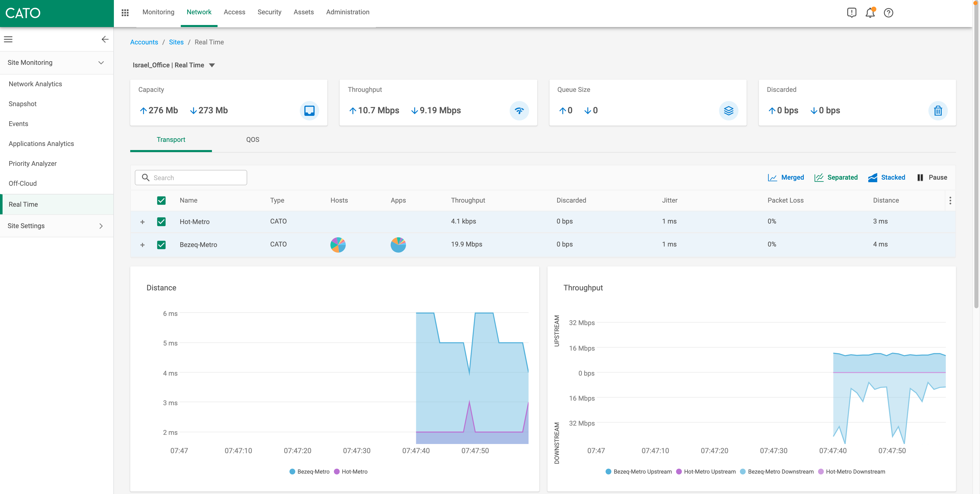Toggle the select-all header checkbox
The height and width of the screenshot is (494, 980).
pyautogui.click(x=161, y=200)
